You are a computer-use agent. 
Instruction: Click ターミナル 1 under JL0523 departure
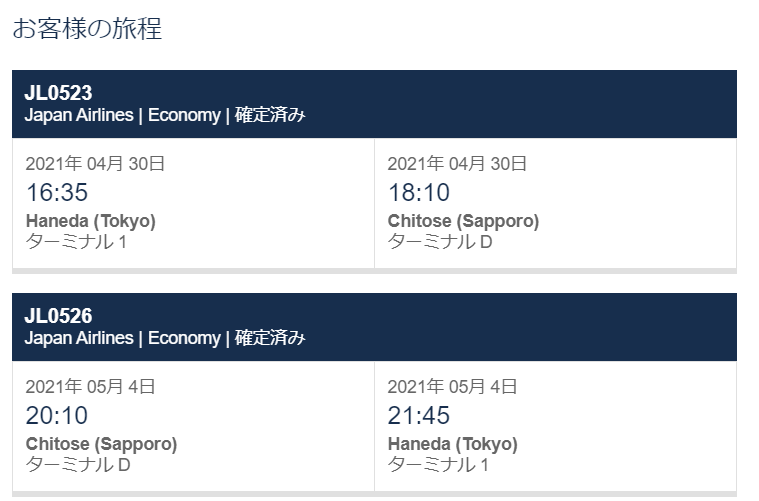click(x=76, y=241)
